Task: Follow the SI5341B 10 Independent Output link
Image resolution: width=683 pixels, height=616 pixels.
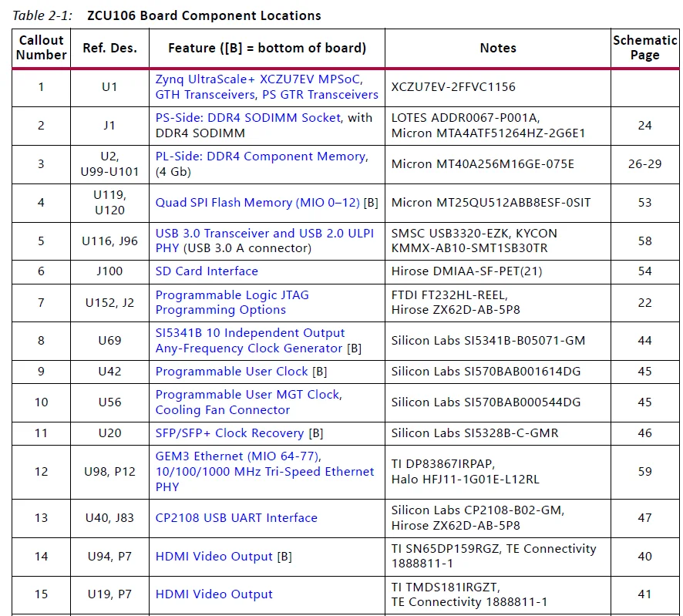Action: 250,333
